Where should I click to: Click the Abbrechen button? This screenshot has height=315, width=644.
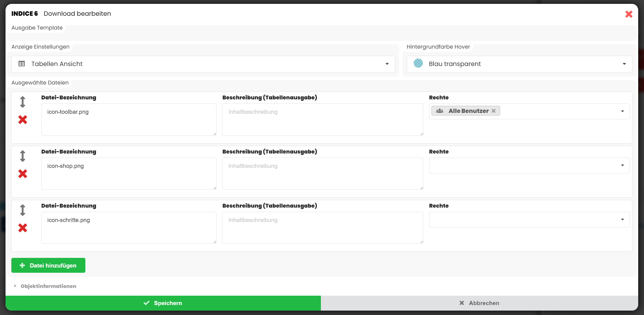(479, 303)
